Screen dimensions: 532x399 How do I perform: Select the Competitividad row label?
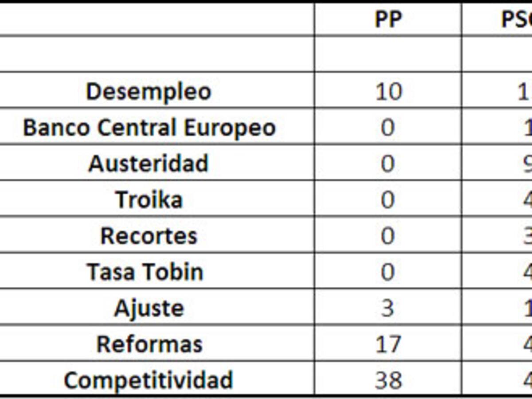[x=149, y=380]
